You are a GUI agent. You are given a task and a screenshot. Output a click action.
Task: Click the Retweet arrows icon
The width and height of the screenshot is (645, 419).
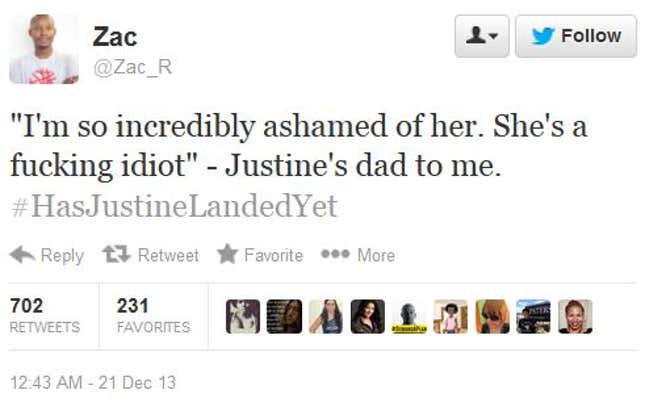(x=117, y=255)
